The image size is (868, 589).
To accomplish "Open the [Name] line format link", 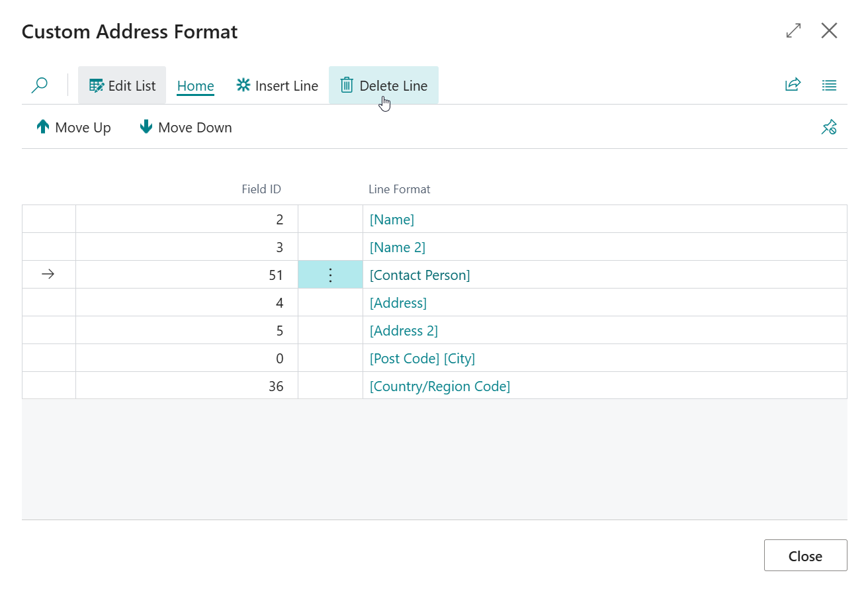I will point(392,219).
